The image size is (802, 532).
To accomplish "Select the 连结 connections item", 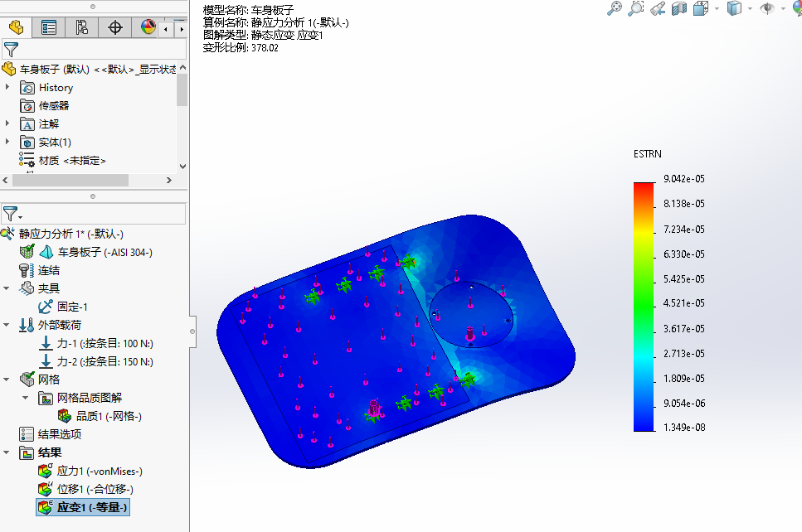I will (x=39, y=270).
